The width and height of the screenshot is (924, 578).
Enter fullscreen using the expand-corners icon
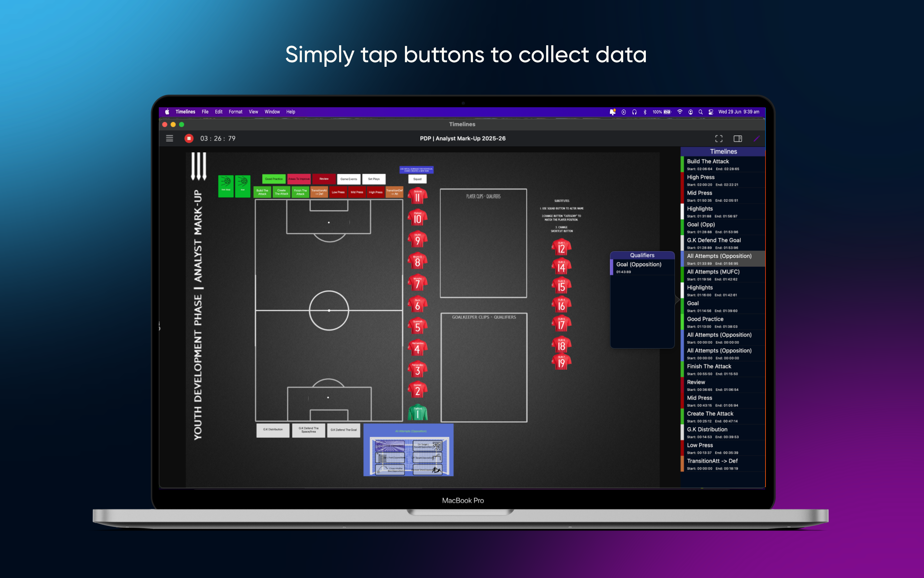pos(719,138)
